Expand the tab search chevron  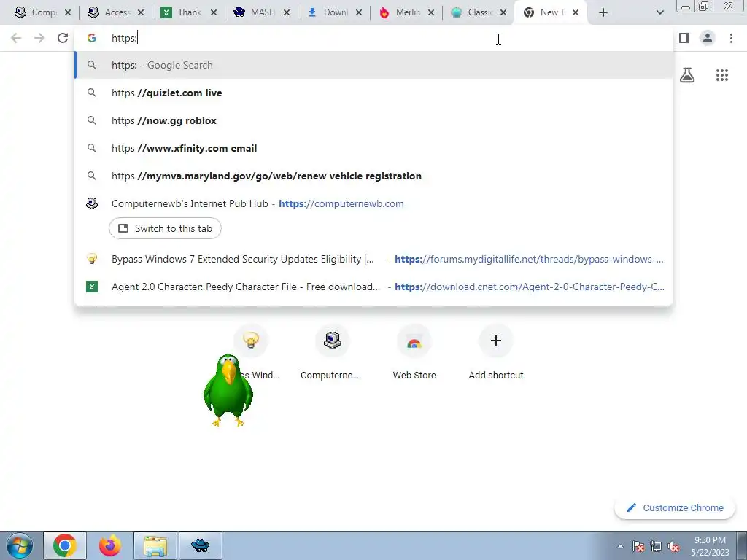659,12
